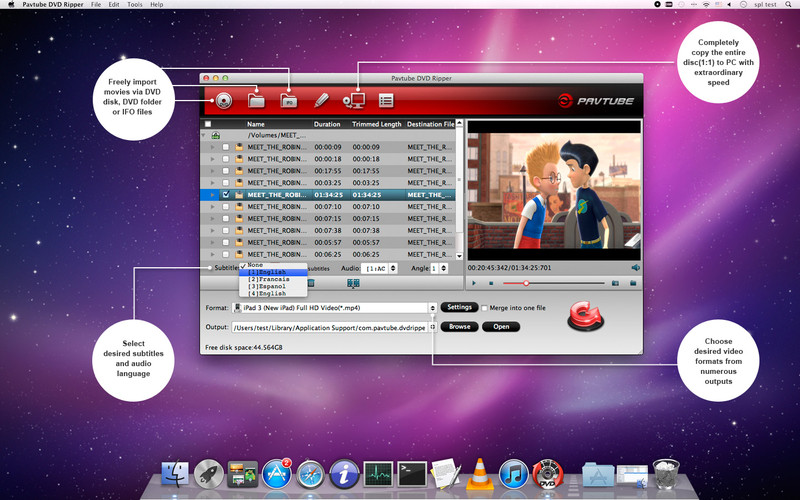Open Activity Monitor in the dock
Screen dimensions: 800x500
pyautogui.click(x=379, y=474)
